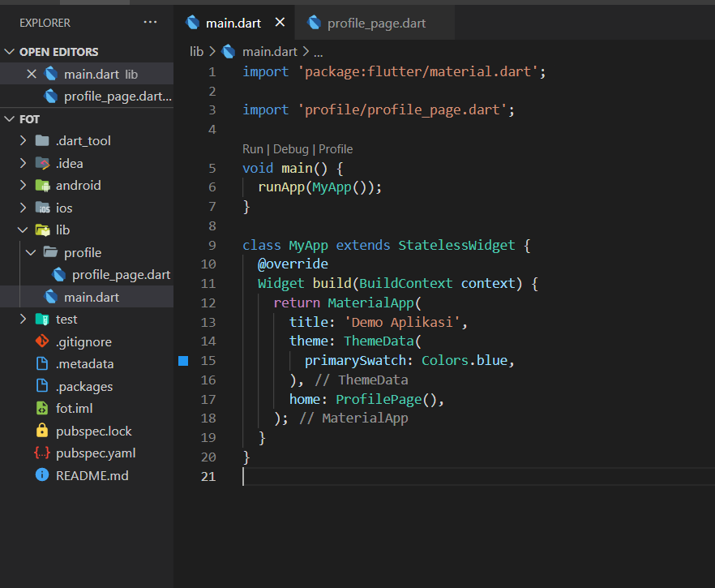Click the pubspec.yaml braces icon
The height and width of the screenshot is (588, 715).
tap(42, 453)
